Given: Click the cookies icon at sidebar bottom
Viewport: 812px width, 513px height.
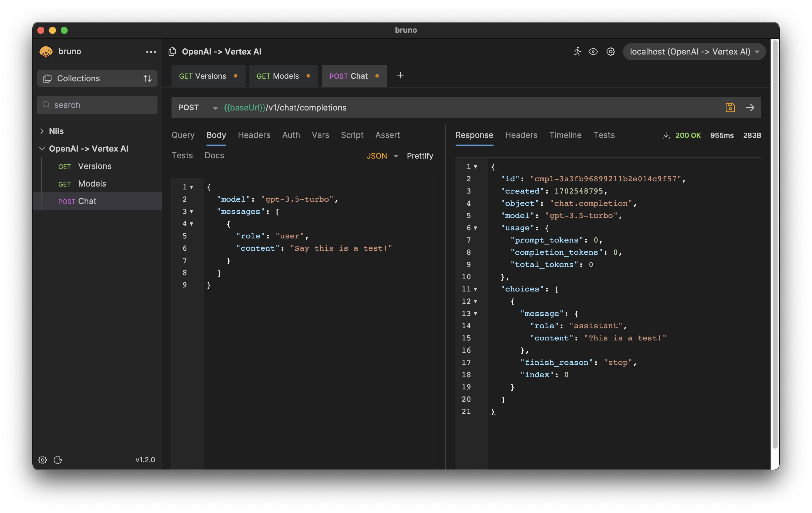Looking at the screenshot, I should [x=58, y=460].
